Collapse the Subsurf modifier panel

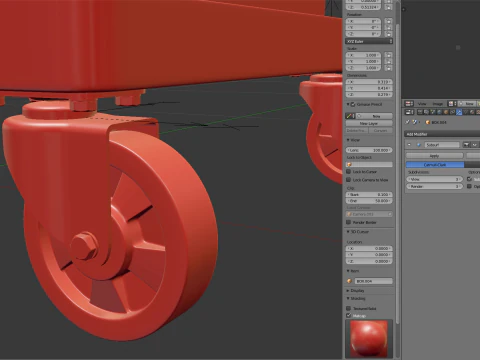click(x=409, y=145)
